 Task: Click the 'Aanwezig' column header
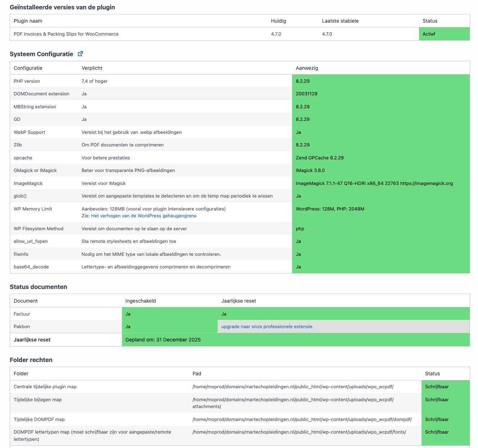tap(307, 68)
